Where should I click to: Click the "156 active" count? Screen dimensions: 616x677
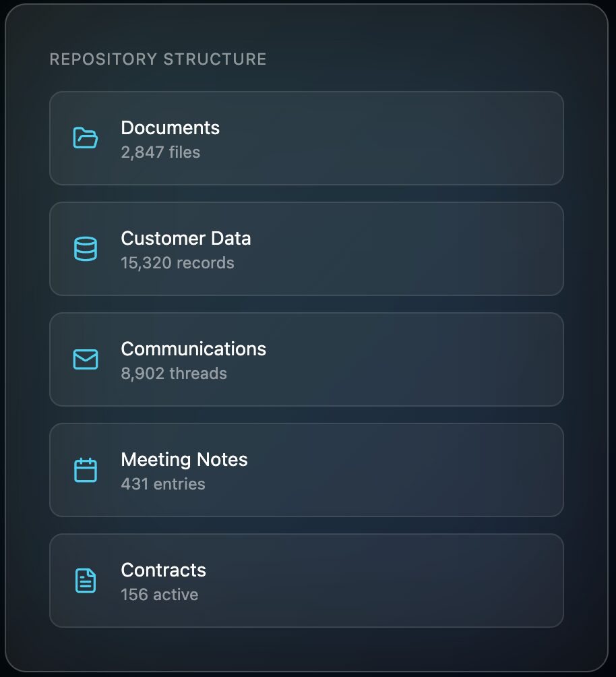[x=160, y=595]
